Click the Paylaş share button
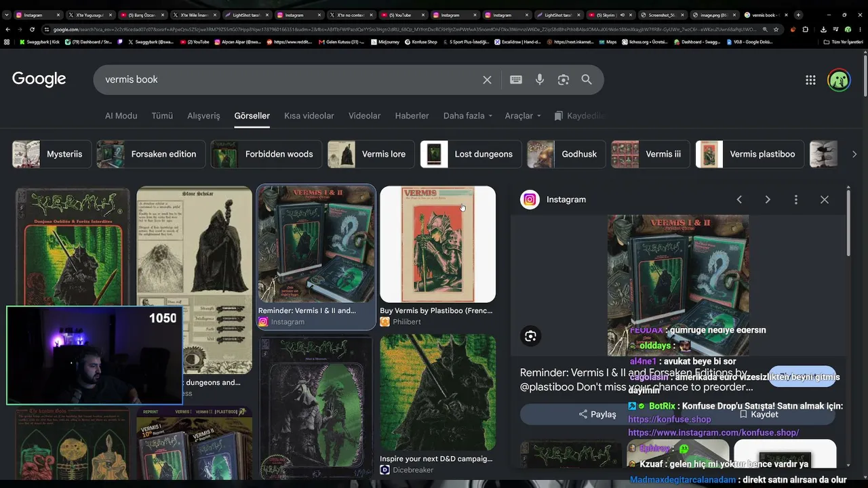This screenshot has width=868, height=488. [x=597, y=414]
